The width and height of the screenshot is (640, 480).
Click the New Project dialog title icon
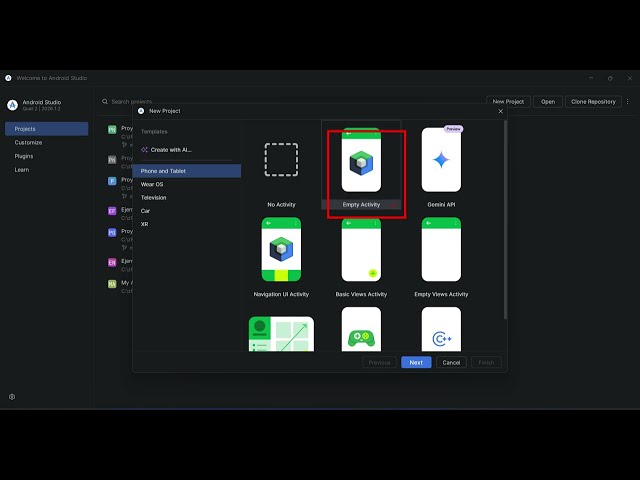click(x=141, y=111)
